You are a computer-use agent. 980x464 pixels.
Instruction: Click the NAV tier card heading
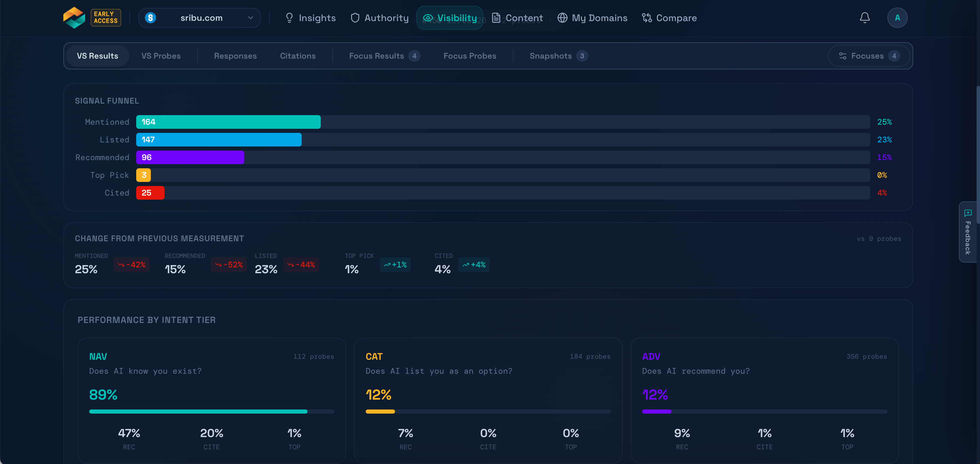[98, 357]
